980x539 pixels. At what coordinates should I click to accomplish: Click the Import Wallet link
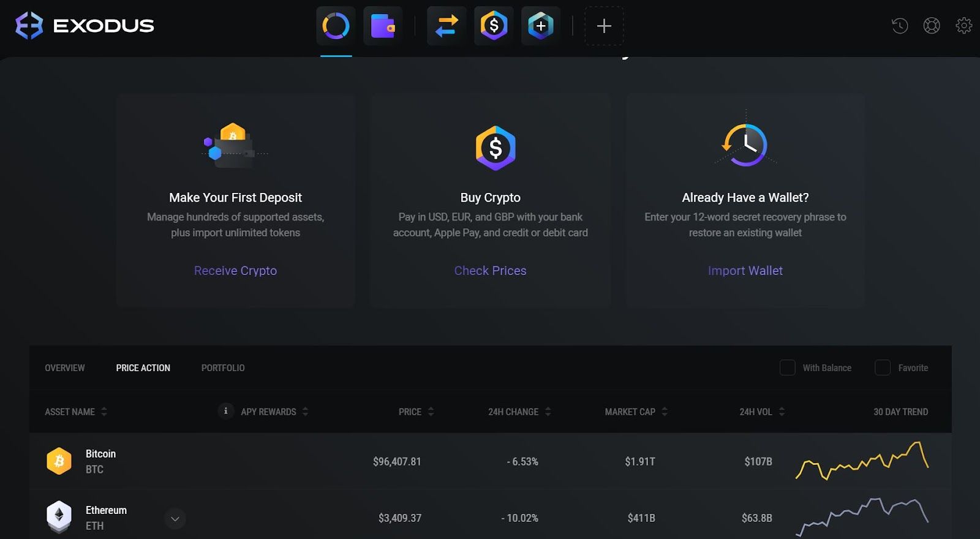[745, 271]
